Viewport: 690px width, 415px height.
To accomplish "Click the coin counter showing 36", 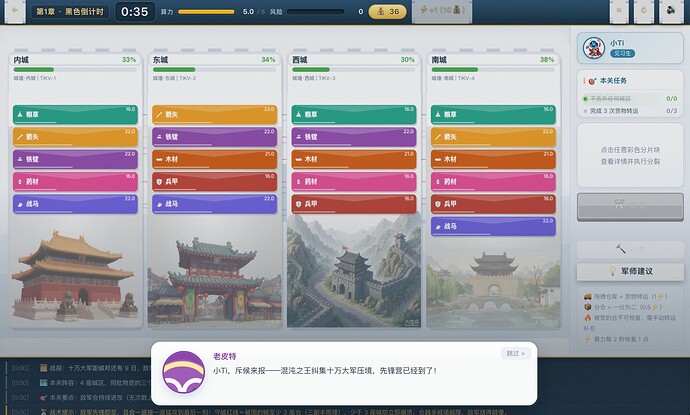I will click(x=387, y=11).
